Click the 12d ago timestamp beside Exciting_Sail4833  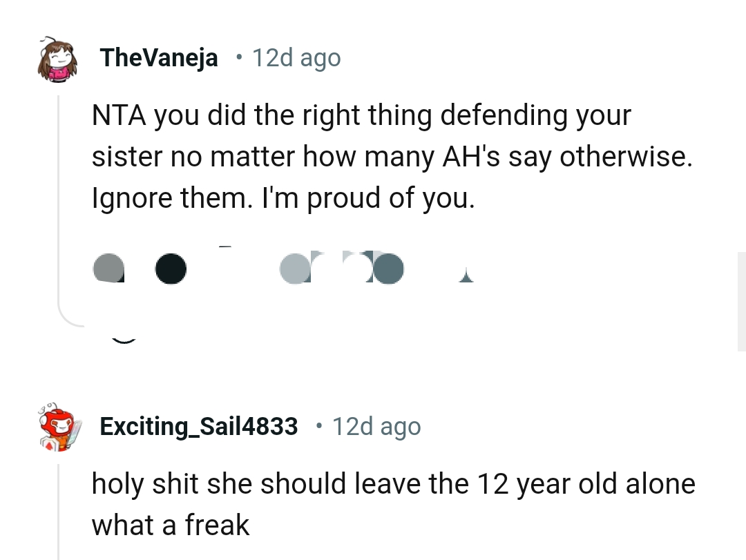pos(376,426)
